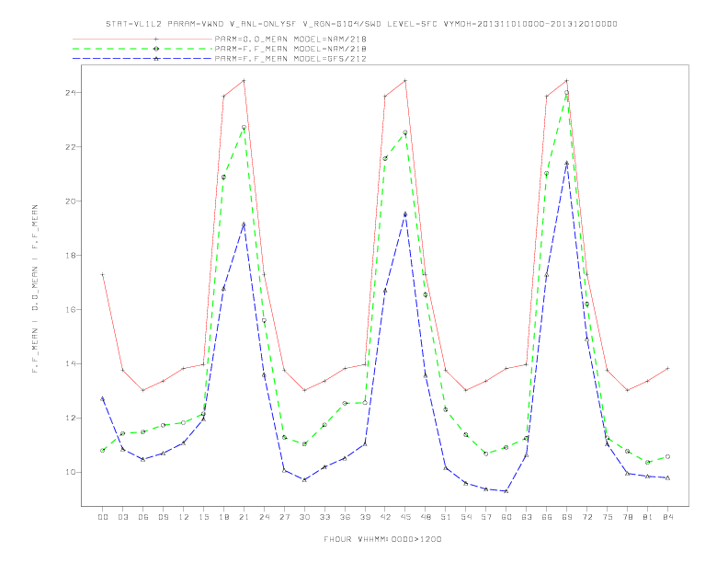Click the y-axis title F.F_MEAN | O.O_MEAN
The image size is (728, 563).
pyautogui.click(x=35, y=289)
